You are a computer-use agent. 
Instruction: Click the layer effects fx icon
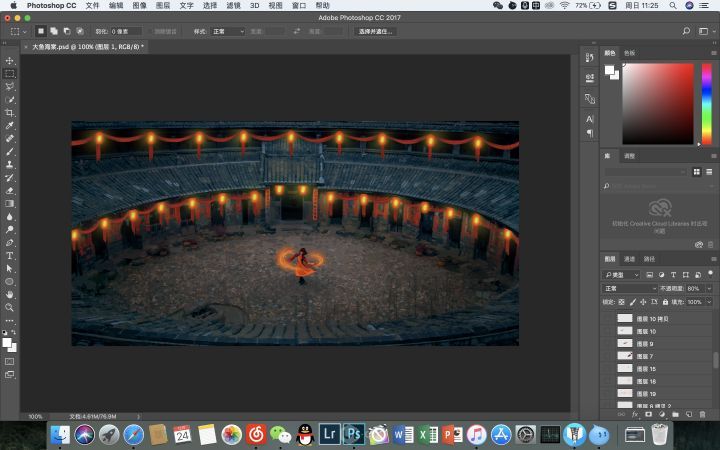tap(635, 414)
